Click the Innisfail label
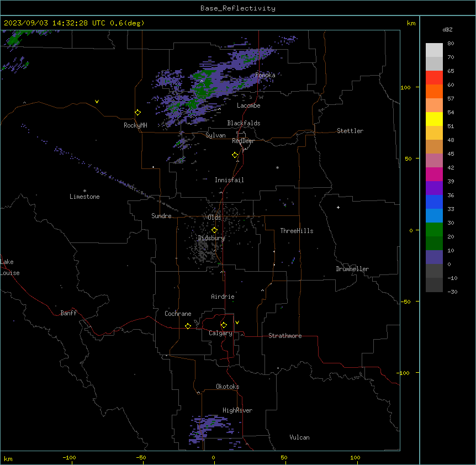 [229, 180]
